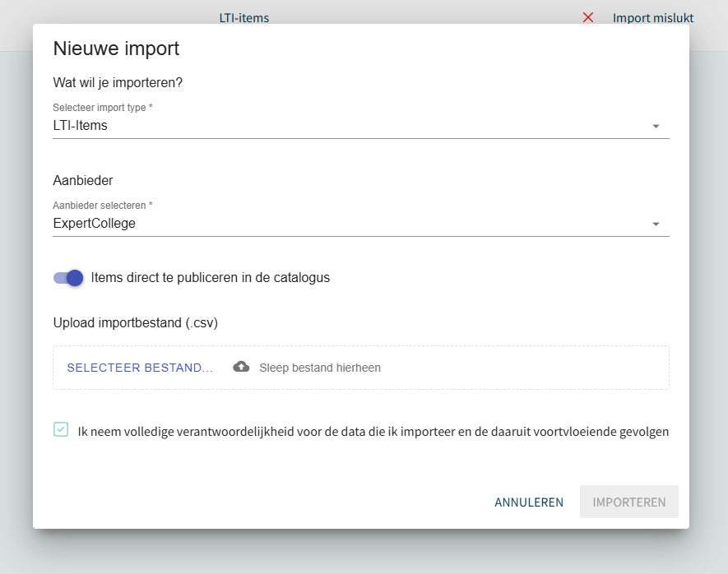Click the 'Selecteer import type' field label

tap(102, 108)
